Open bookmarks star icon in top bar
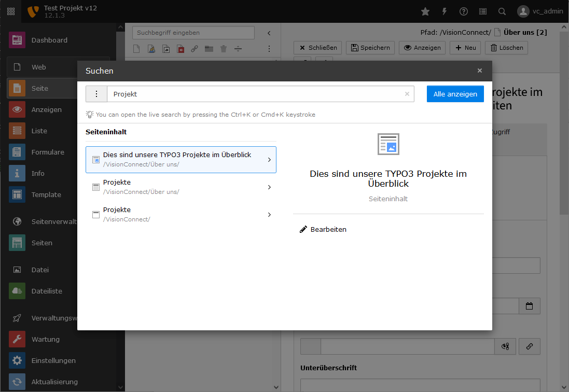569x392 pixels. click(425, 11)
